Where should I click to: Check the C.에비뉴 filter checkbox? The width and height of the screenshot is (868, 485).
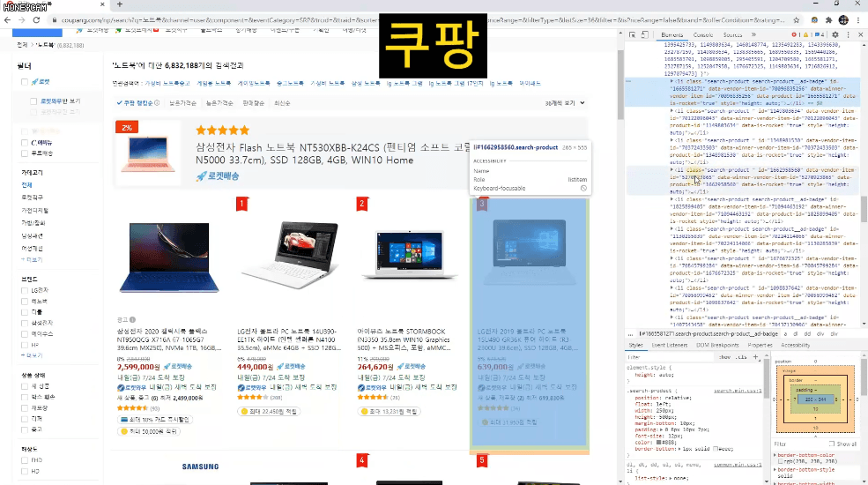pyautogui.click(x=25, y=143)
